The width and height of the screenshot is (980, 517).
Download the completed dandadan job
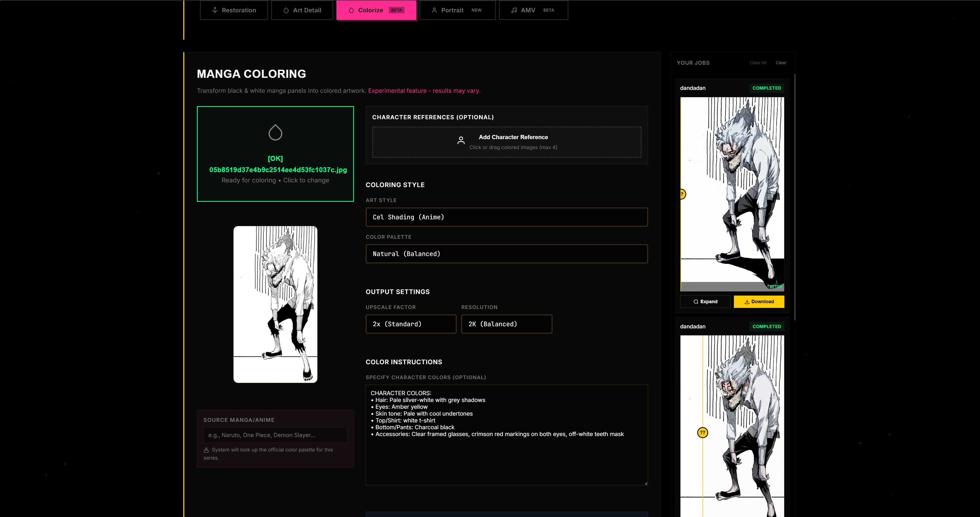click(x=759, y=302)
